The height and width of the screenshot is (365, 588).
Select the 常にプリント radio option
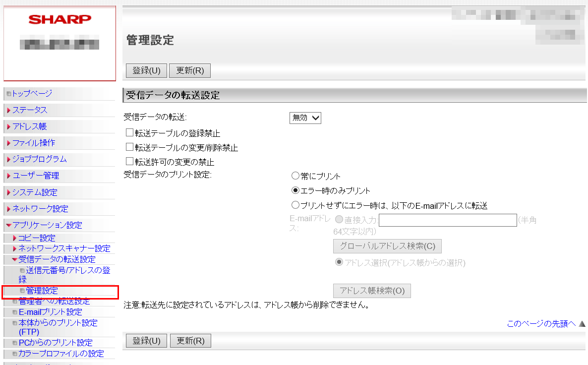(x=295, y=176)
